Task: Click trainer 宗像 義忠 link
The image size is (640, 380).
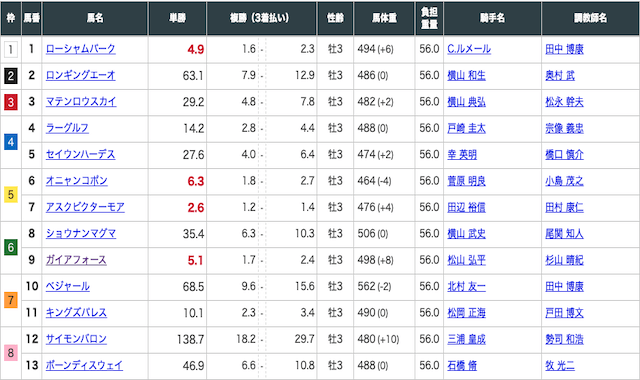Action: click(x=564, y=128)
